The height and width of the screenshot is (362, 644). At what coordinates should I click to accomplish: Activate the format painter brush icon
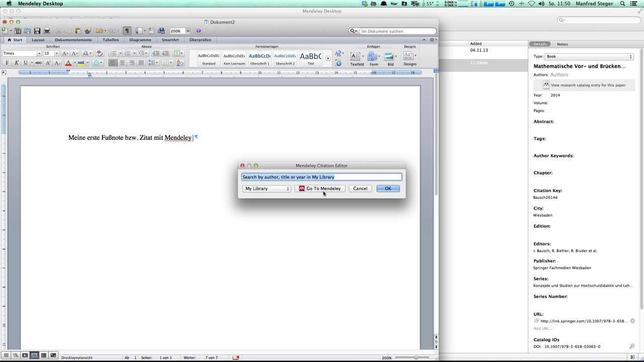click(x=88, y=31)
